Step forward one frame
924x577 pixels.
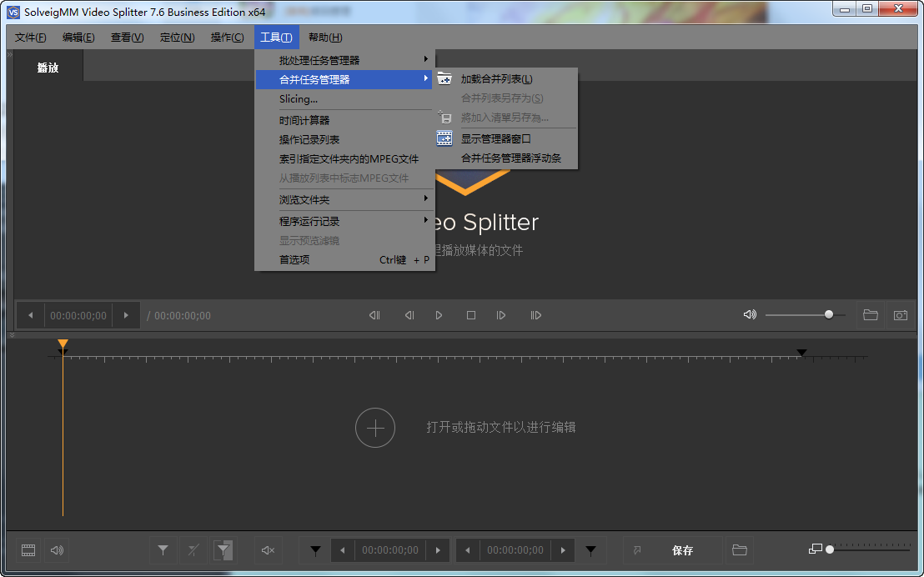[501, 315]
